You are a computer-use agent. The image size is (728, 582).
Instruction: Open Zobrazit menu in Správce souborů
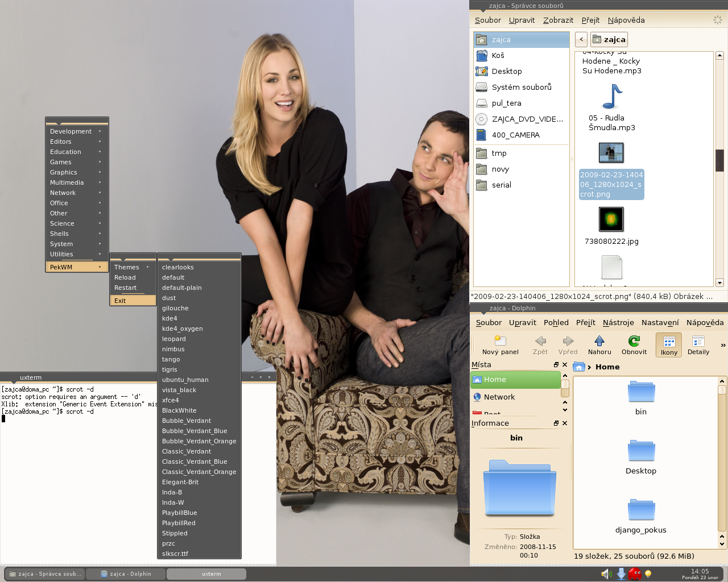click(558, 20)
